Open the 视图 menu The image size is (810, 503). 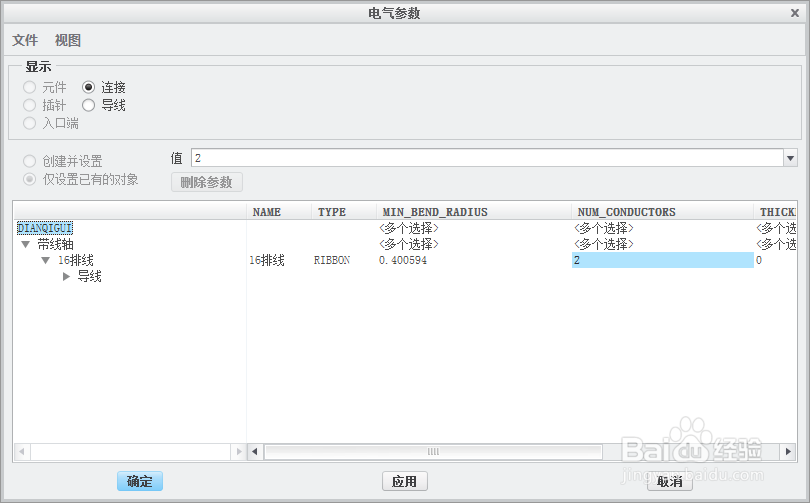coord(68,40)
